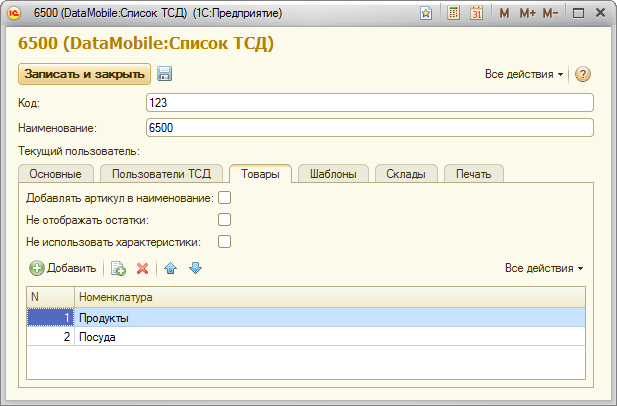Click the Добавить button
Viewport: 617px width, 406px height.
(63, 268)
